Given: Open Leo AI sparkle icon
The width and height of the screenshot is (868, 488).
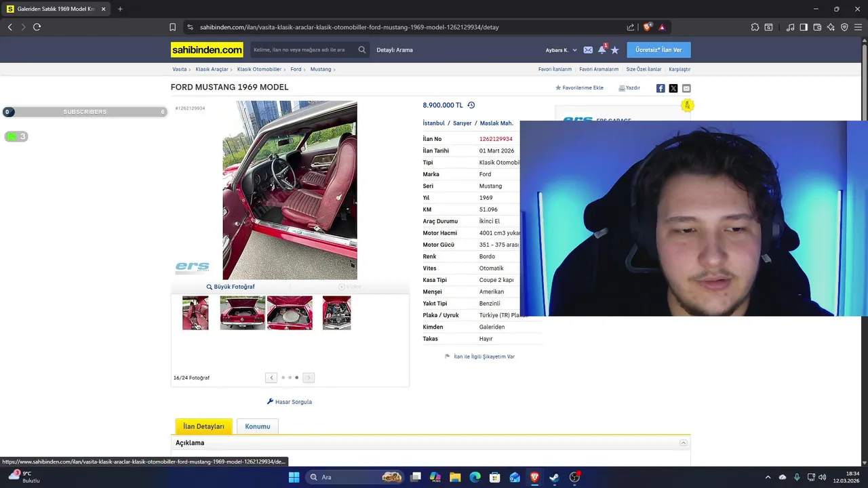Looking at the screenshot, I should [x=831, y=27].
